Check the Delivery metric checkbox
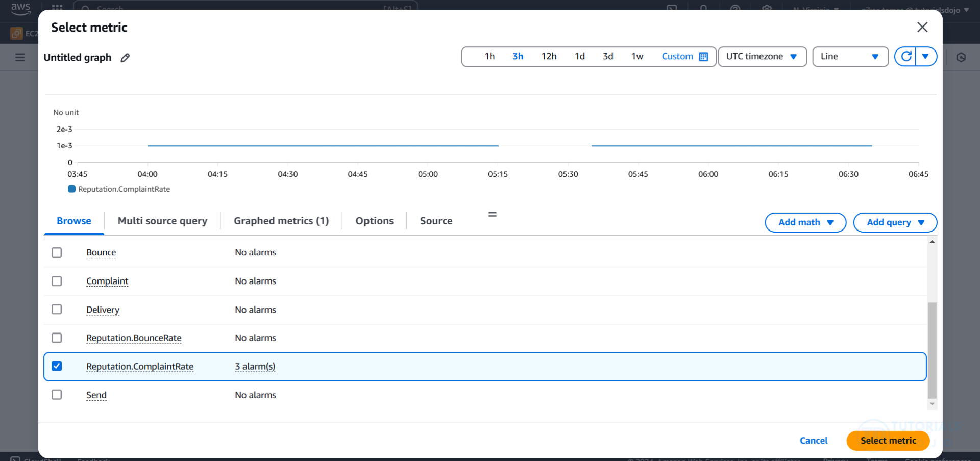 point(57,310)
